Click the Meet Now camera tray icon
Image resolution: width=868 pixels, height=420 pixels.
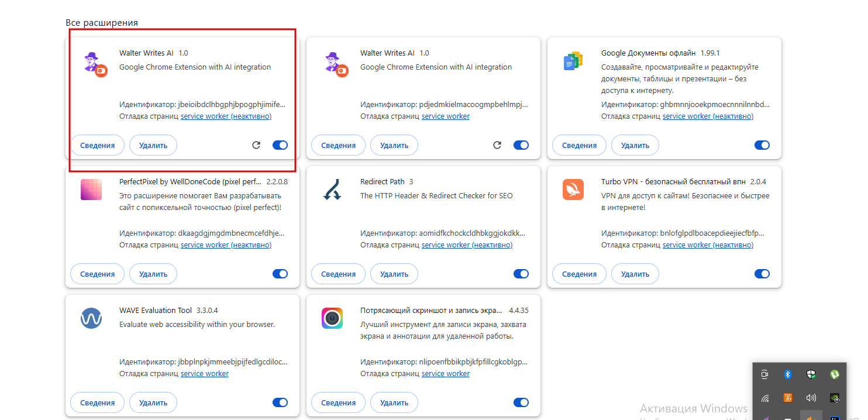click(764, 374)
